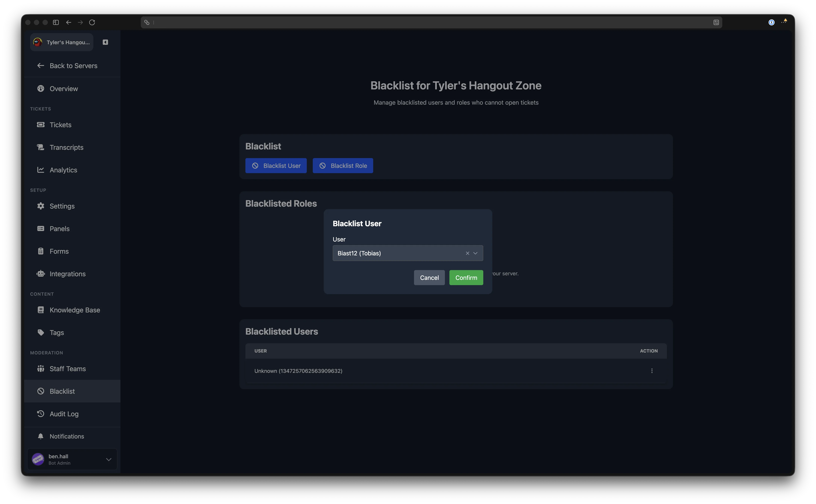The image size is (816, 504).
Task: Open the browser extensions overflow icon
Action: (784, 22)
